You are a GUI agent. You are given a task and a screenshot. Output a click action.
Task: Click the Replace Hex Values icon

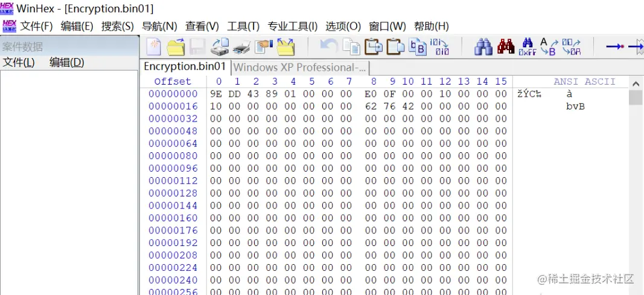(x=572, y=47)
